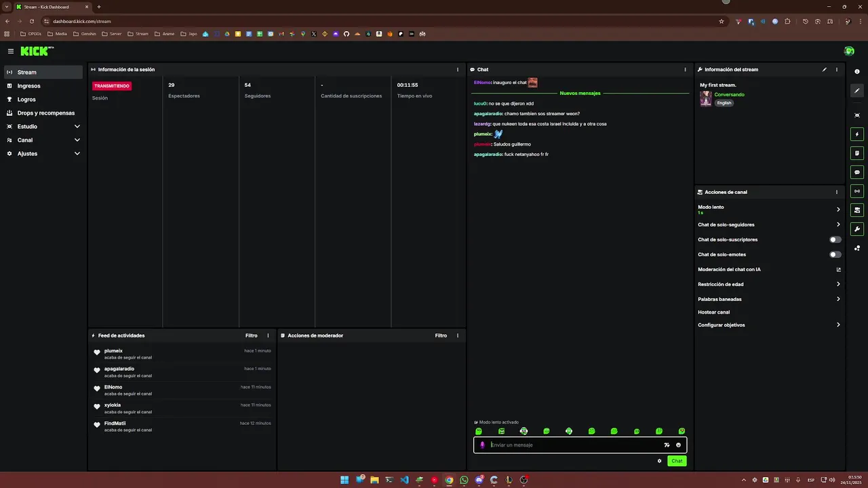Open Información del stream panel options menu

(x=837, y=69)
